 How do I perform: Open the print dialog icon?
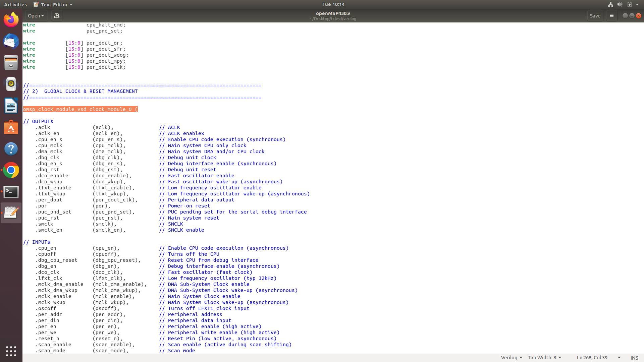tap(56, 15)
